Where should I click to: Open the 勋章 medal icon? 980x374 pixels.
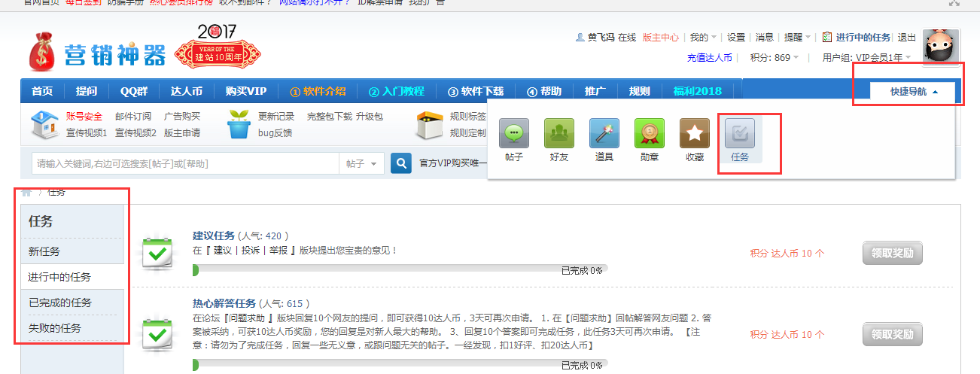click(649, 134)
